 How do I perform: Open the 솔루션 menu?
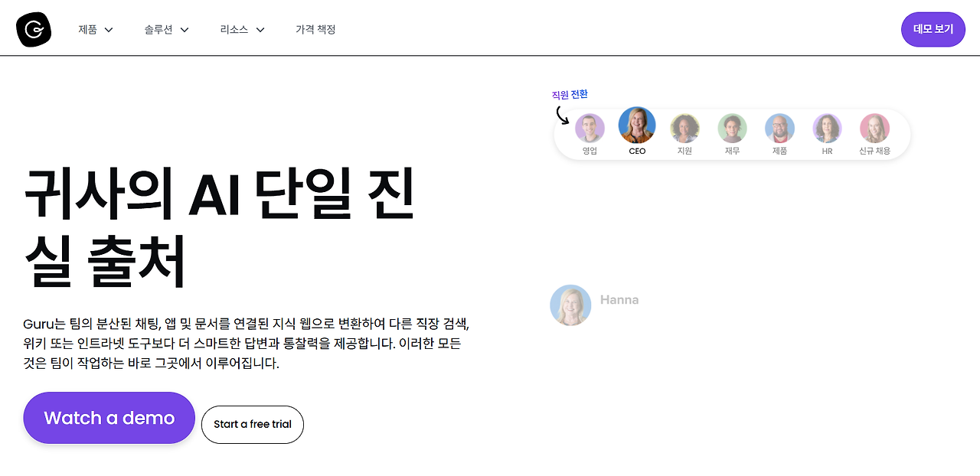(x=158, y=30)
